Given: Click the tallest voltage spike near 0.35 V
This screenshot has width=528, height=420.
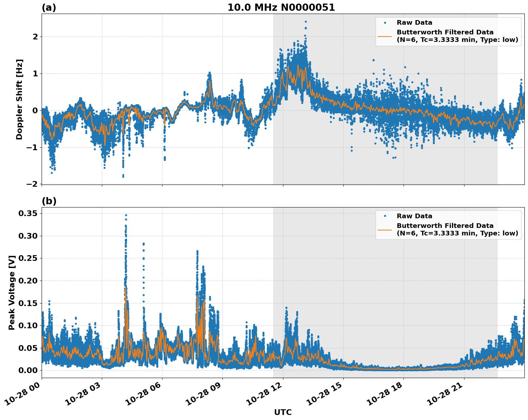Looking at the screenshot, I should tap(126, 215).
